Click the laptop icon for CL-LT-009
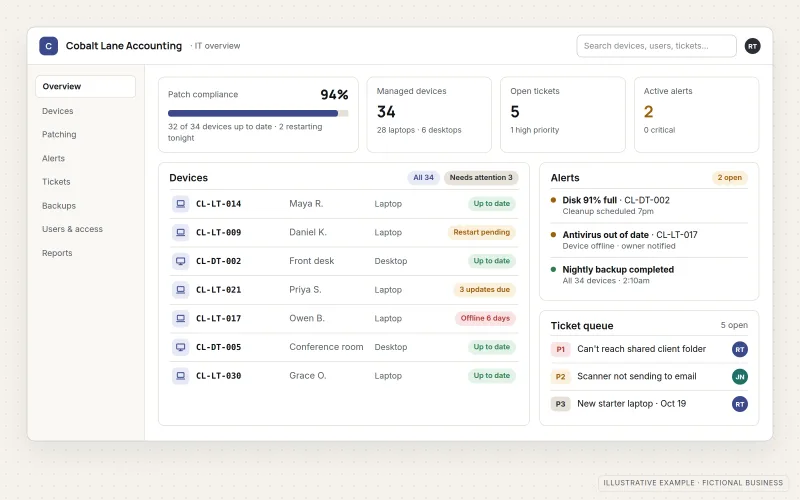Screen dimensions: 800x500 [x=181, y=232]
